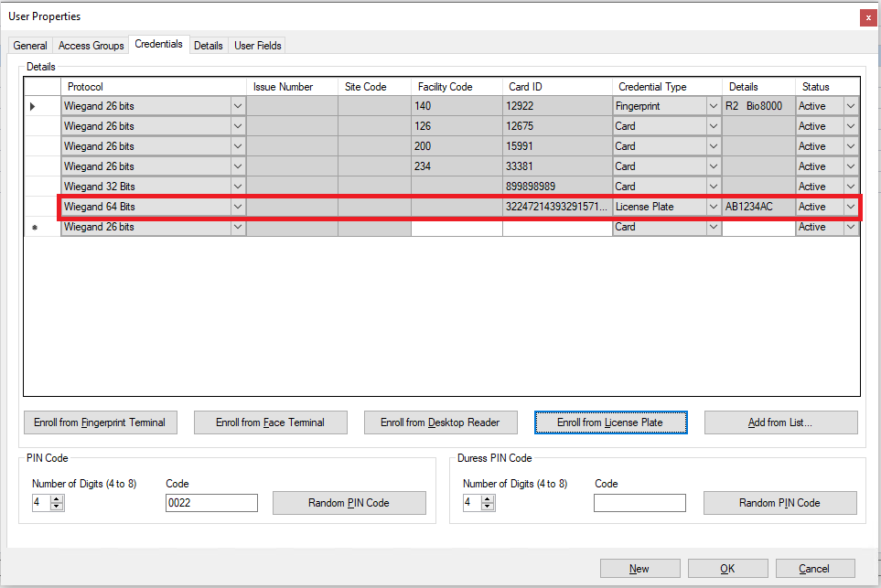Click the empty Duress PIN Code field
The image size is (881, 588).
click(640, 503)
